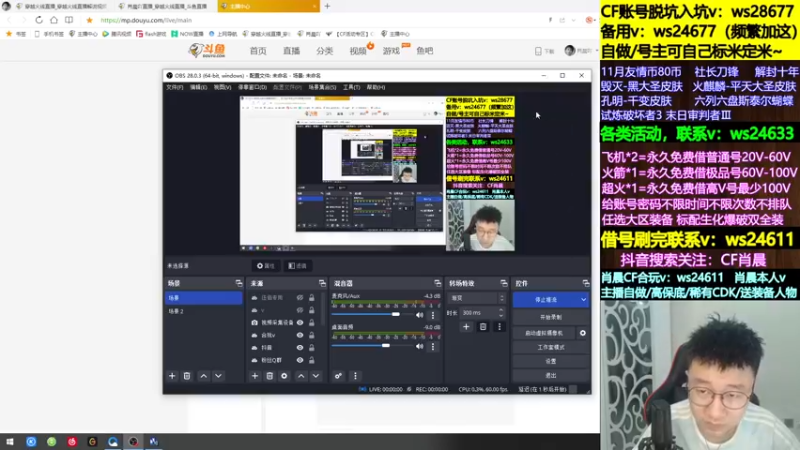Toggle the lock on the 视频采集设备 source
Image resolution: width=800 pixels, height=450 pixels.
pyautogui.click(x=312, y=322)
